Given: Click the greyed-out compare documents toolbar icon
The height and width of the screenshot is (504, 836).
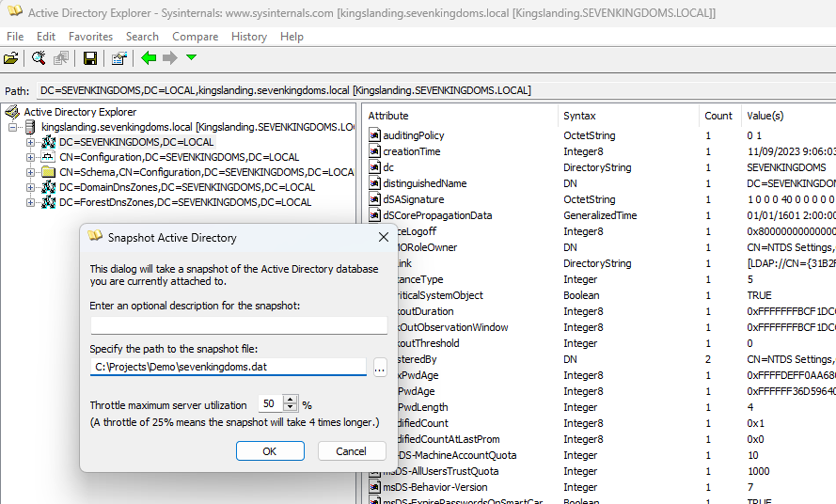Looking at the screenshot, I should point(61,57).
